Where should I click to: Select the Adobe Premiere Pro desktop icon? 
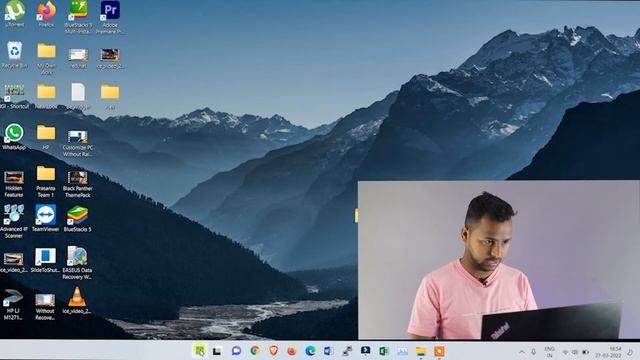click(x=110, y=17)
